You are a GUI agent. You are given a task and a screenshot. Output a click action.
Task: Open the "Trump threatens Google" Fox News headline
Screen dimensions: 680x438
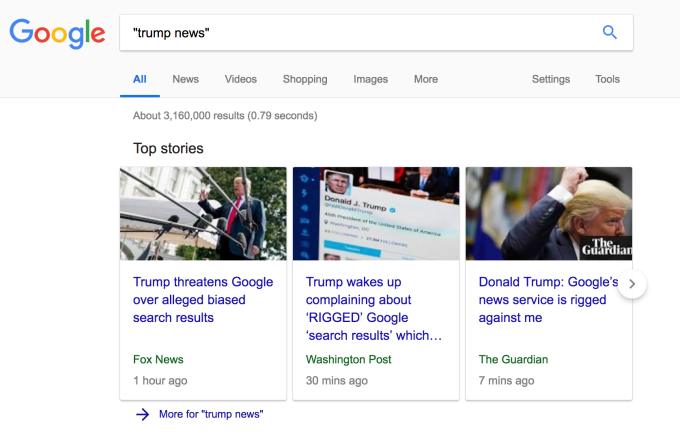[x=202, y=300]
